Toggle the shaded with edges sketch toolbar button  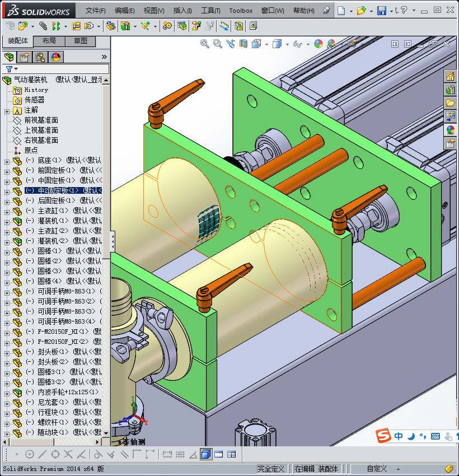(x=205, y=454)
